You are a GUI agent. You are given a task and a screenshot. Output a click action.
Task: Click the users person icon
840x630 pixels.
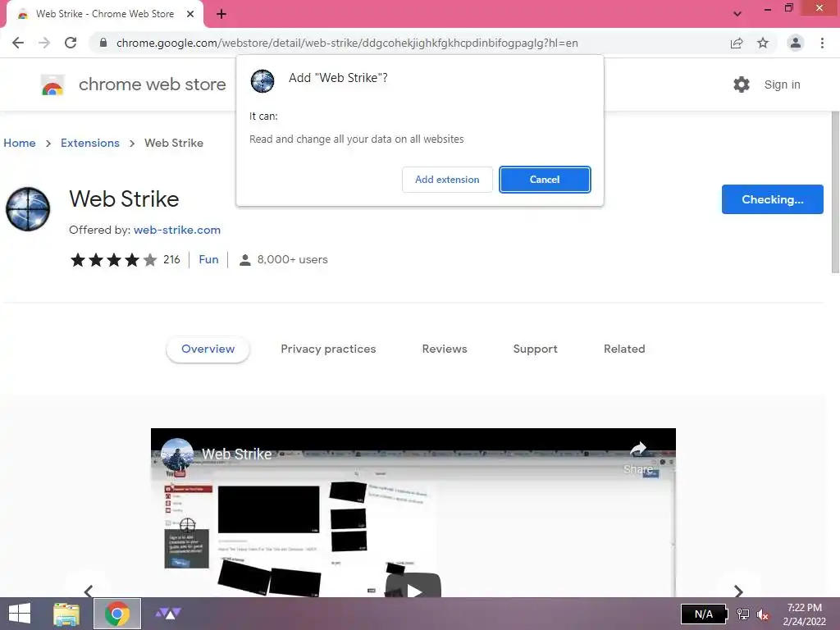[x=244, y=260]
